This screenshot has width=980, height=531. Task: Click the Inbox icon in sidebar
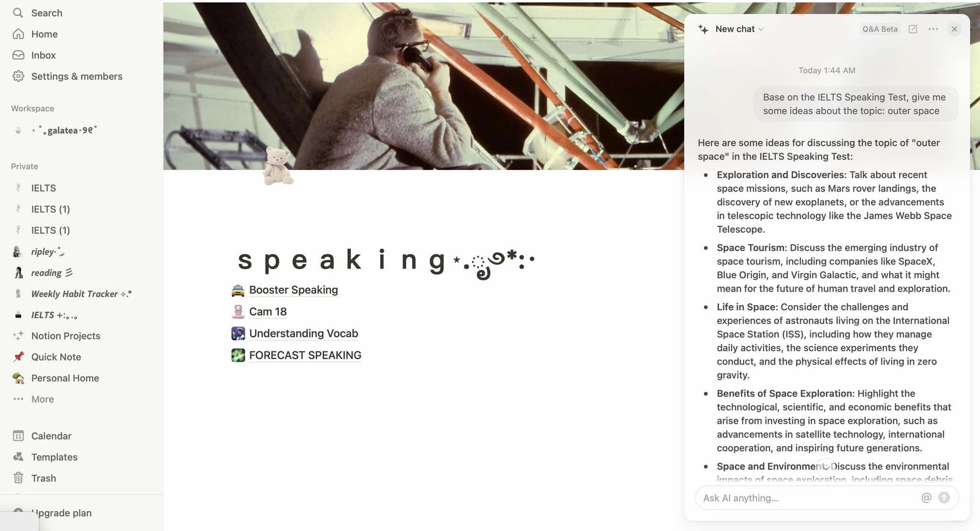[x=17, y=54]
